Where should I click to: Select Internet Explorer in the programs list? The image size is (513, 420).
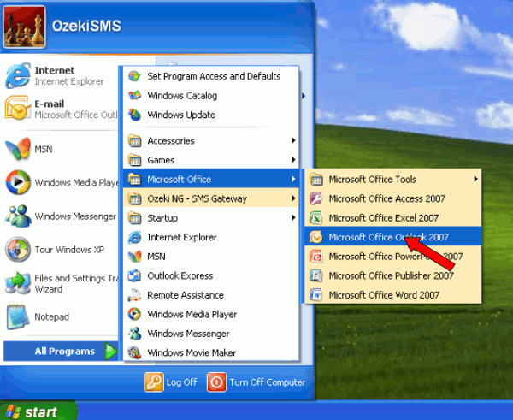[x=211, y=237]
